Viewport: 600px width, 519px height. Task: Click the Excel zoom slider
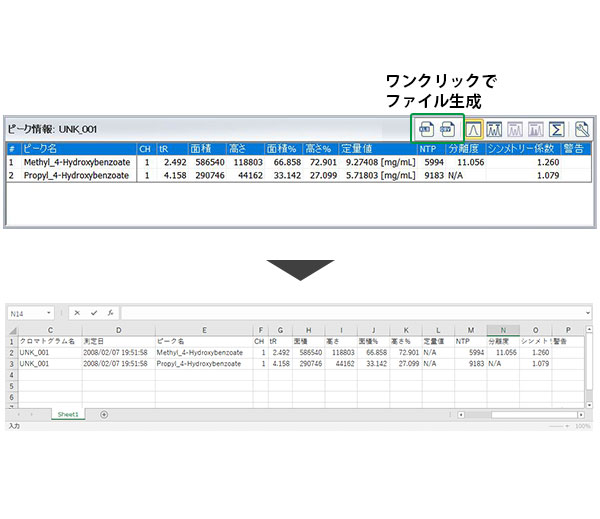(555, 426)
